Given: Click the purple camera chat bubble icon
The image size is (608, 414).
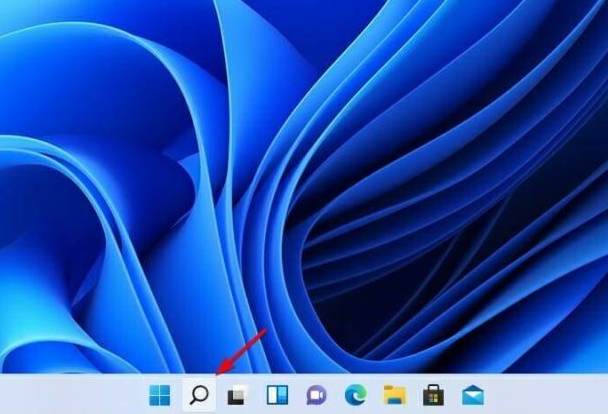Looking at the screenshot, I should click(x=316, y=394).
